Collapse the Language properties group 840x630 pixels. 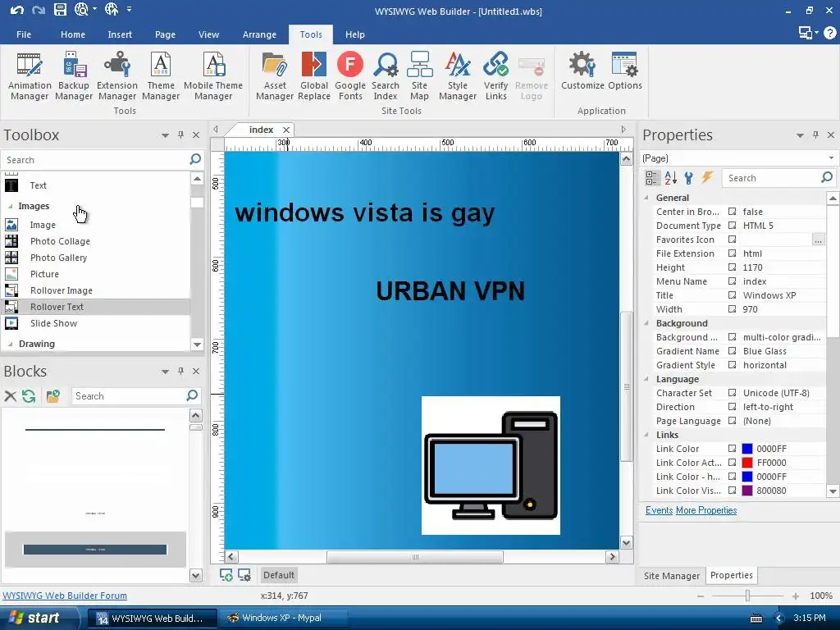click(x=646, y=379)
